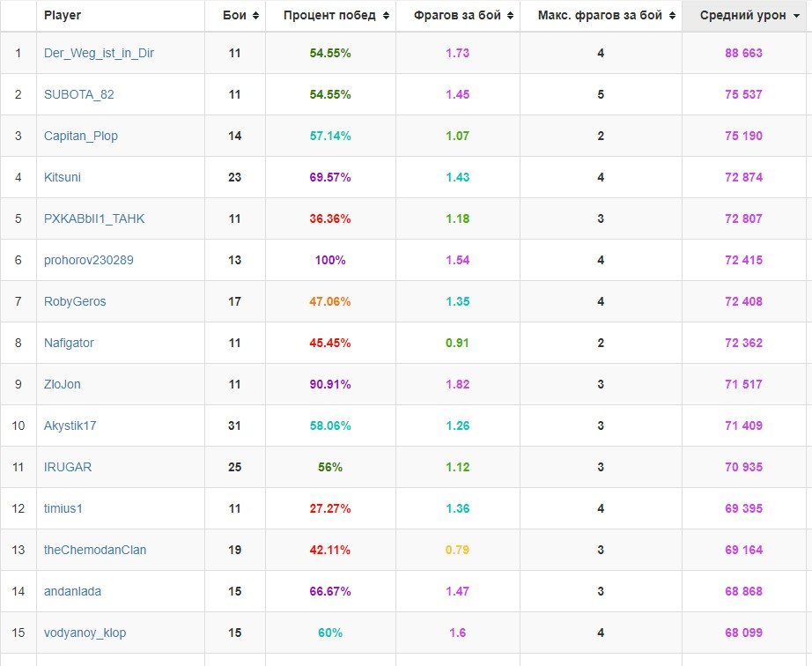Screen dimensions: 812x666
Task: Click battles count 31 for Akystik17
Action: tap(234, 426)
